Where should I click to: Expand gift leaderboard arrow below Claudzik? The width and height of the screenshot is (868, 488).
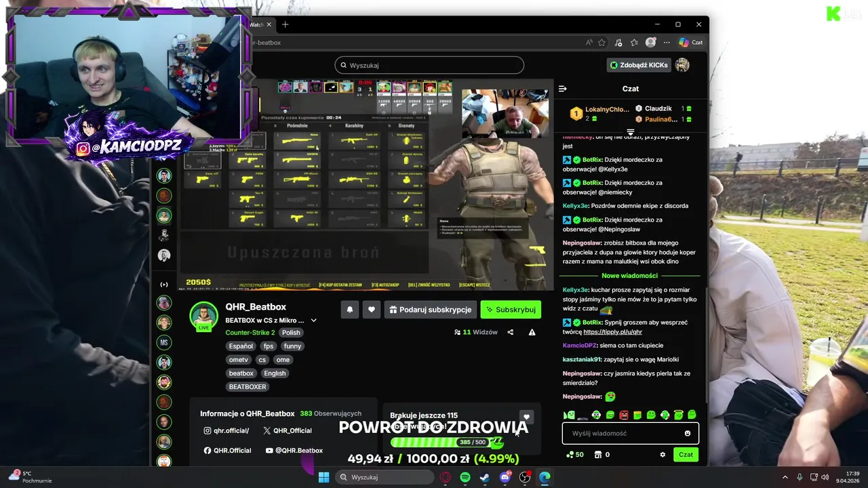(x=631, y=132)
